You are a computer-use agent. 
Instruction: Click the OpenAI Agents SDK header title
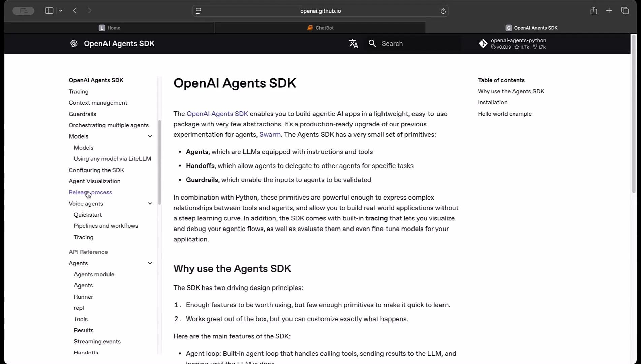(x=119, y=43)
